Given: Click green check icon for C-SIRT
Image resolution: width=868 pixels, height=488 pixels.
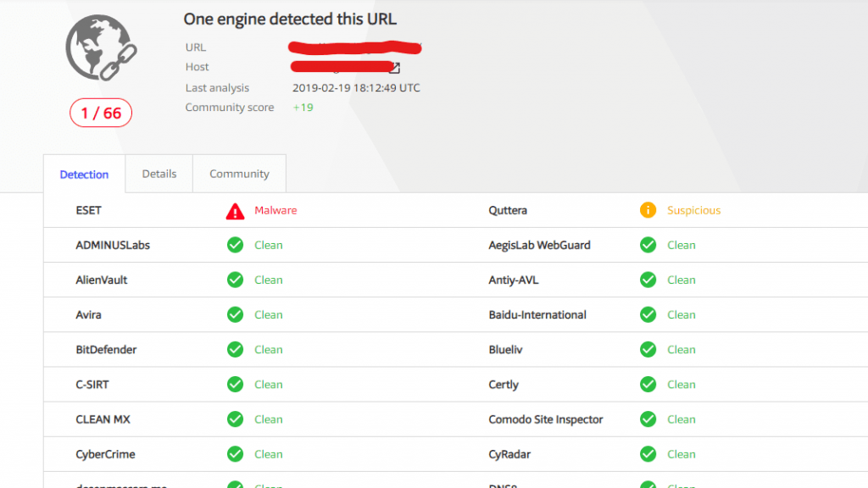Looking at the screenshot, I should (236, 385).
